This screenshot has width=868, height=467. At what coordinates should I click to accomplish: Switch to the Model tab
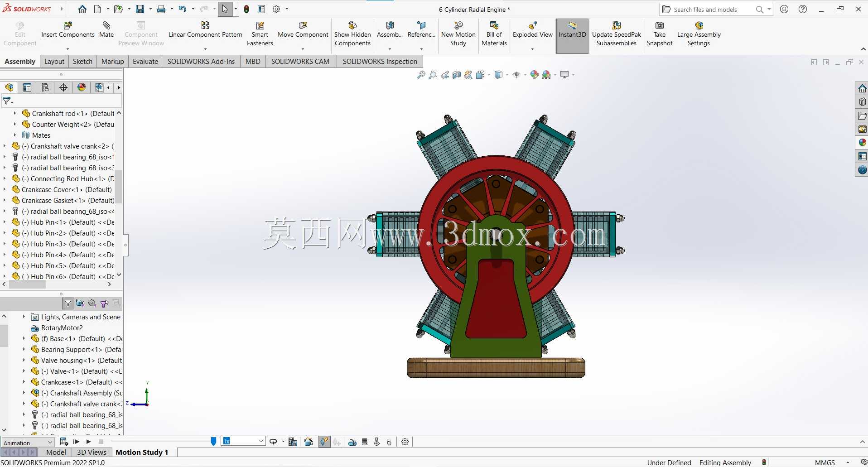pos(56,452)
